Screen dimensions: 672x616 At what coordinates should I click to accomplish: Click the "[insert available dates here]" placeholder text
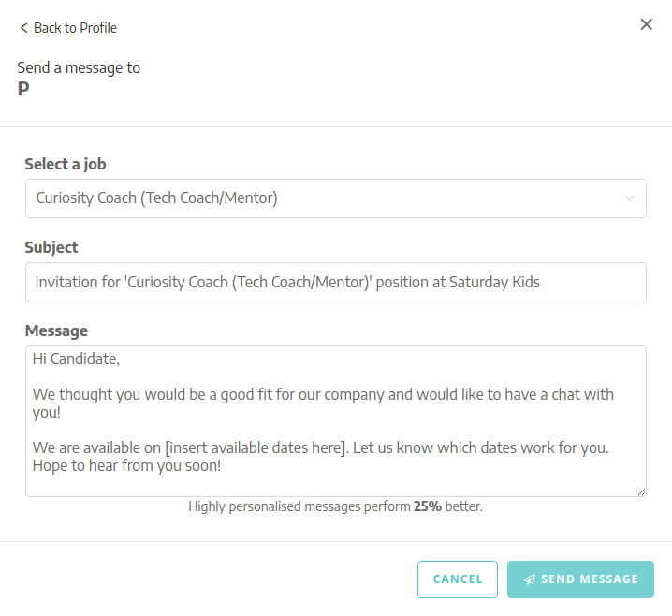pos(270,447)
